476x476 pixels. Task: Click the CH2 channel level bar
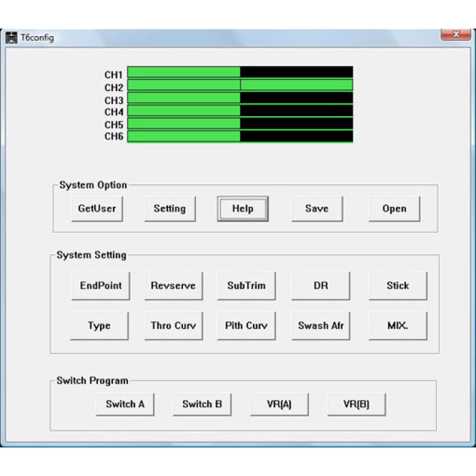[240, 85]
